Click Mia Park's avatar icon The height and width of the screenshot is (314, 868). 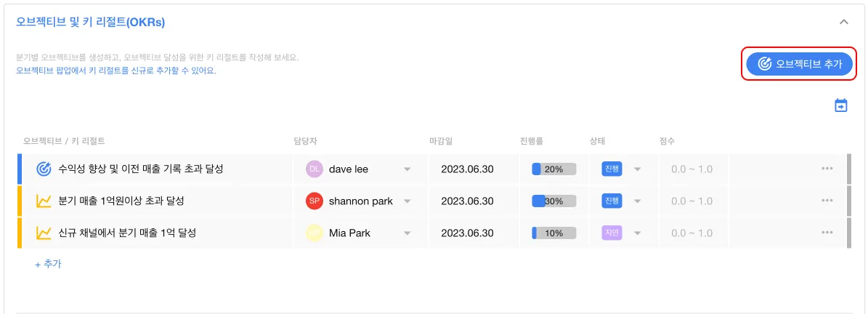coord(314,233)
